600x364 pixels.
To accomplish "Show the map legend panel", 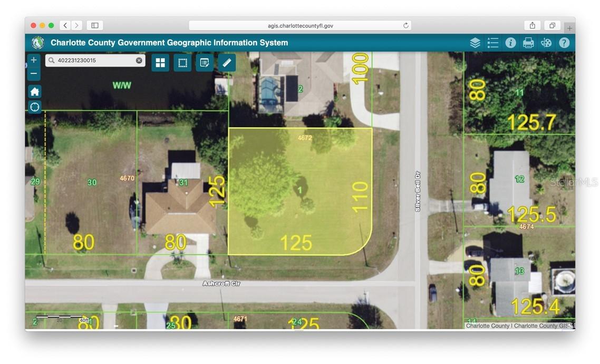I will point(492,43).
